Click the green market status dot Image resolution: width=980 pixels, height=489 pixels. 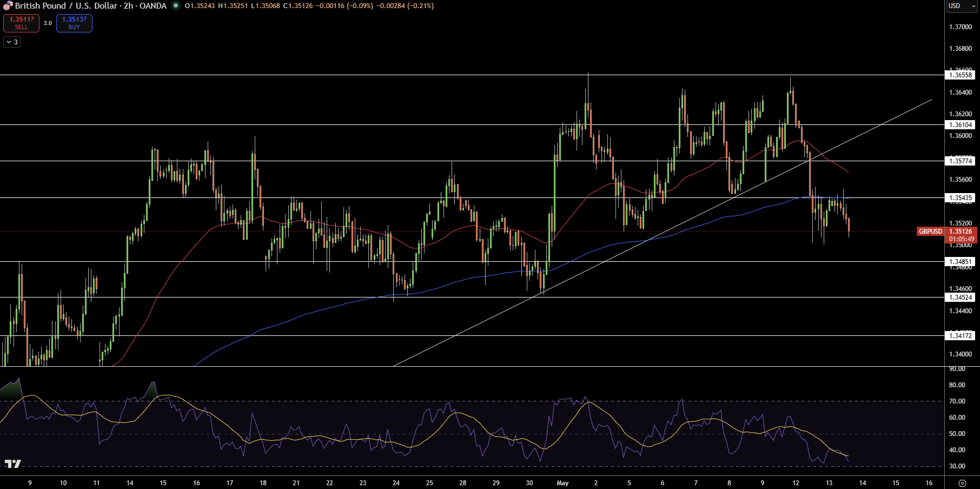tap(176, 6)
